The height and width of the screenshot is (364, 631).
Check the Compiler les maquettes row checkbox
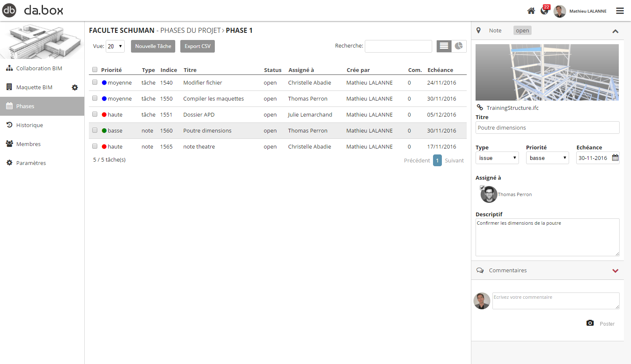(95, 98)
